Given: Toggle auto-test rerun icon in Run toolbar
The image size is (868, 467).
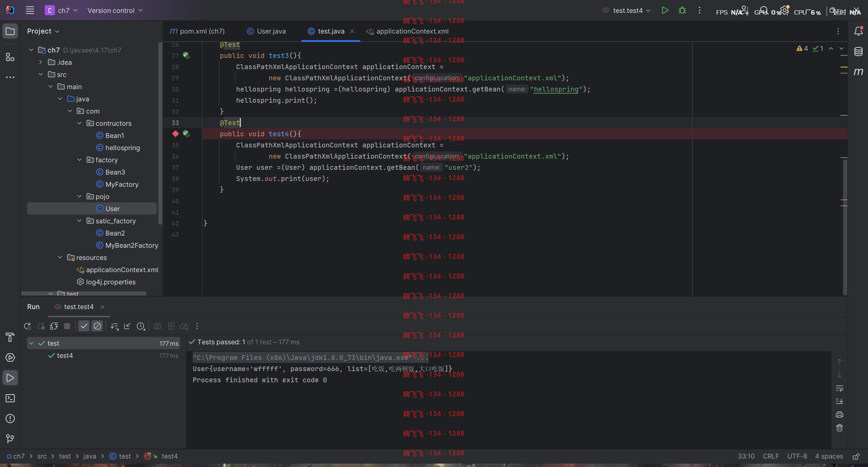Looking at the screenshot, I should 54,326.
